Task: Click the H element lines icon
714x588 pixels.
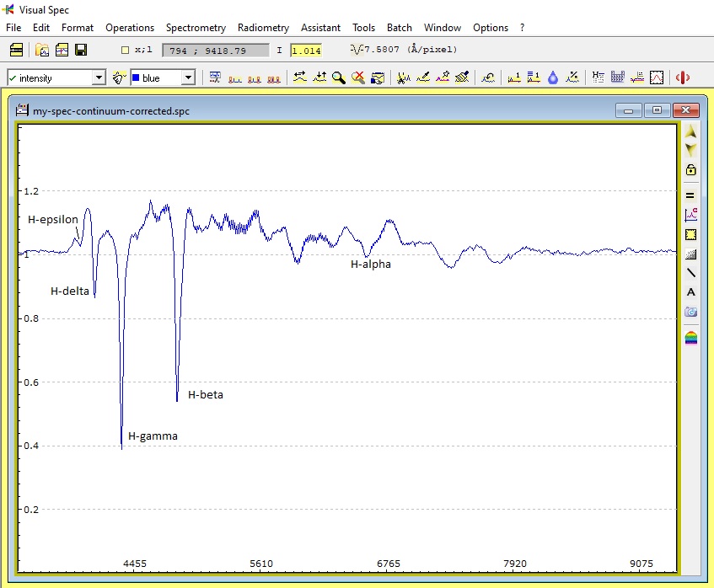Action: tap(599, 78)
